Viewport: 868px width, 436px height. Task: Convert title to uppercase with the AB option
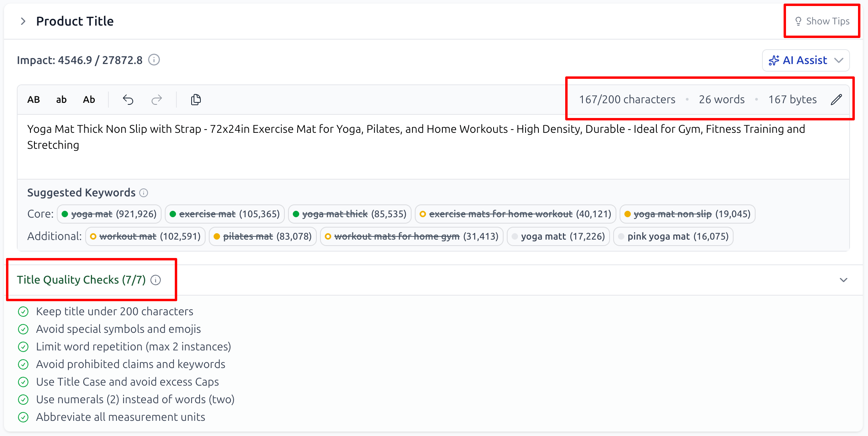(34, 99)
